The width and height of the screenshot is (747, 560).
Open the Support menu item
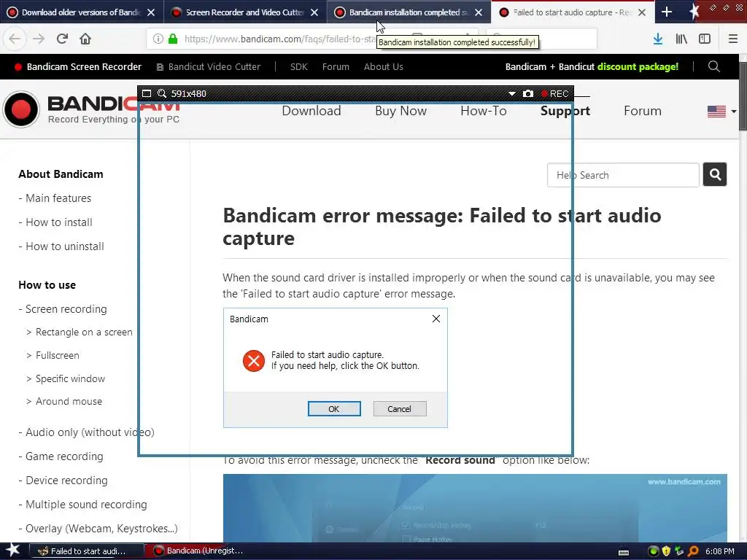point(565,111)
